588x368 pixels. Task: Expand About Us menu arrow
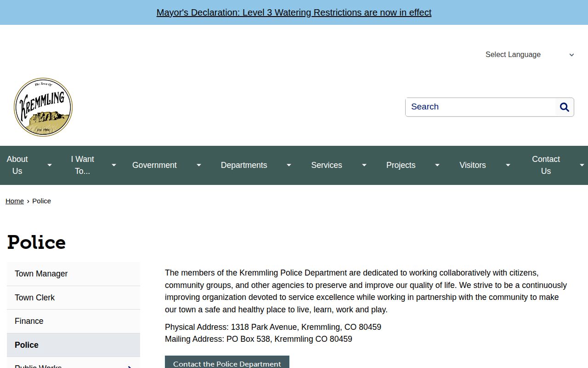pos(50,165)
